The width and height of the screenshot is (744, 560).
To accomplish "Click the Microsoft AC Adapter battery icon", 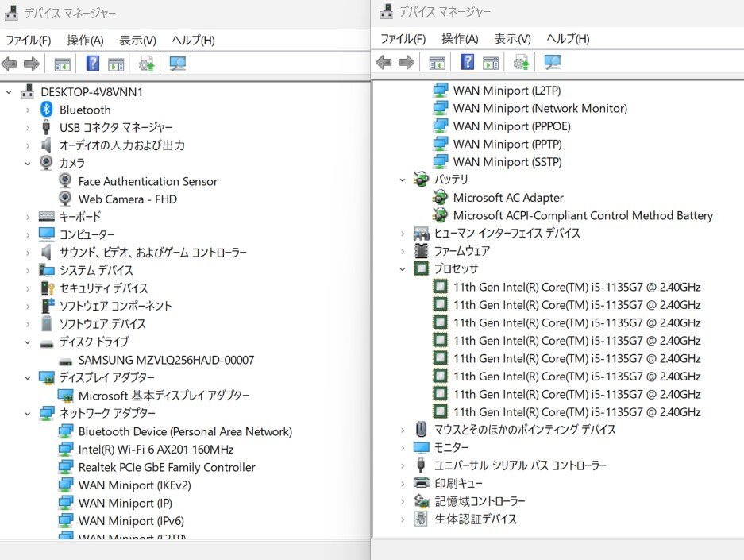I will (x=441, y=197).
